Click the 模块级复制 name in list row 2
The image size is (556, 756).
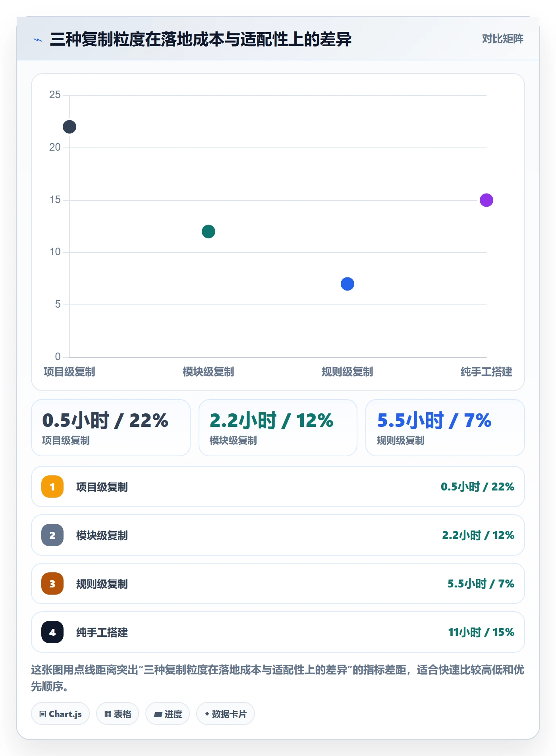pyautogui.click(x=102, y=535)
